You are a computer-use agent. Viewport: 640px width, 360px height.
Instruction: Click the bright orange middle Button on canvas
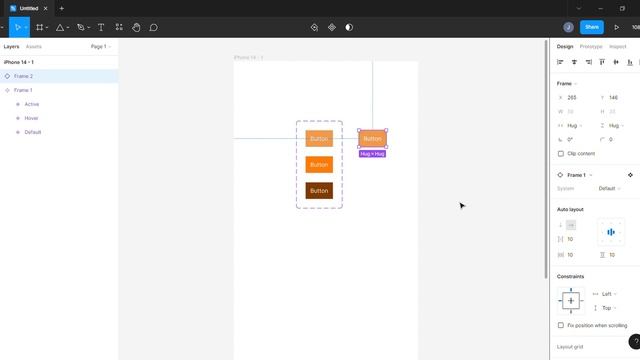[319, 164]
